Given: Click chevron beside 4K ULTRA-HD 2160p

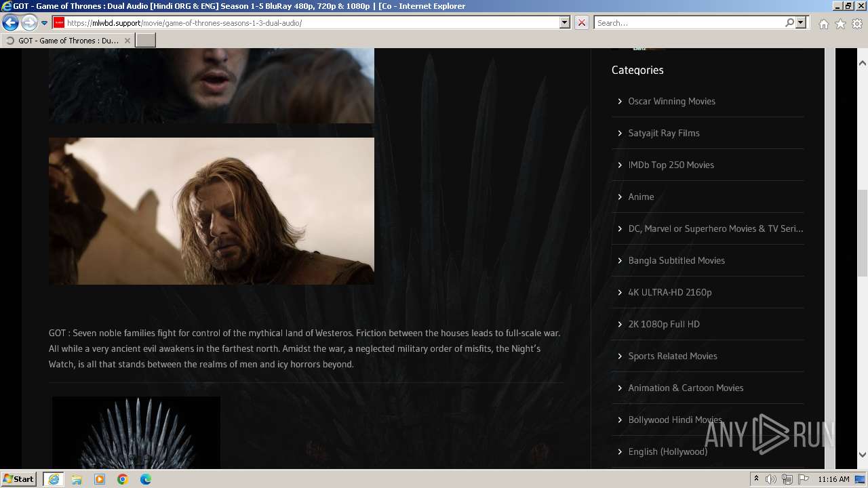Looking at the screenshot, I should (620, 292).
